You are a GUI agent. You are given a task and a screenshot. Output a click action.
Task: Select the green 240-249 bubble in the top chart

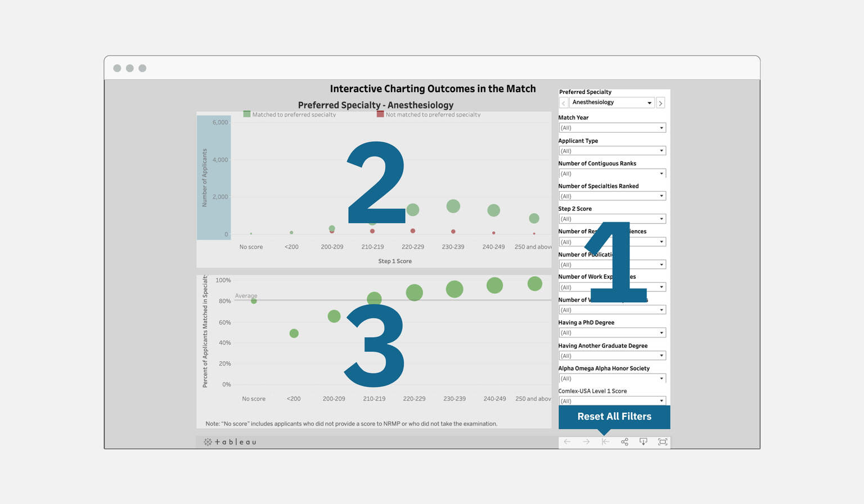pyautogui.click(x=493, y=210)
